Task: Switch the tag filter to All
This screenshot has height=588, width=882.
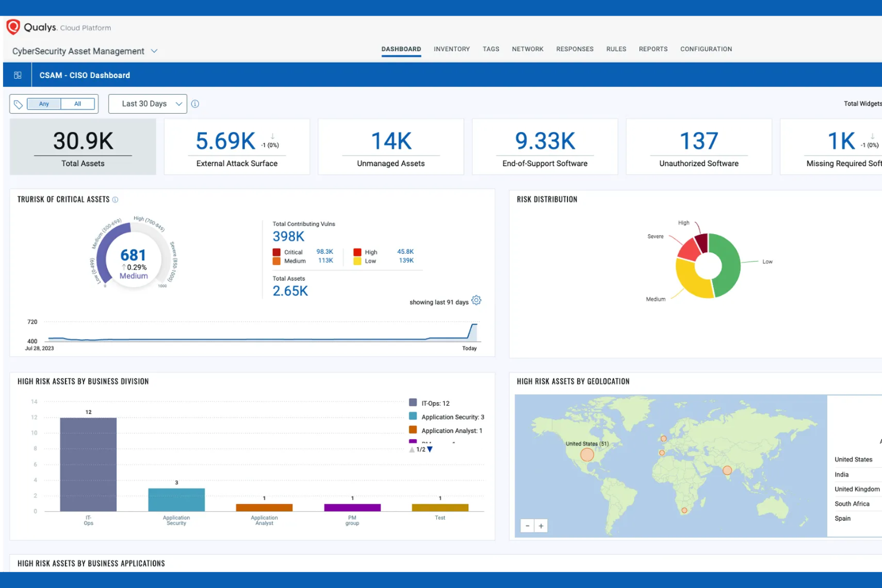Action: point(78,104)
